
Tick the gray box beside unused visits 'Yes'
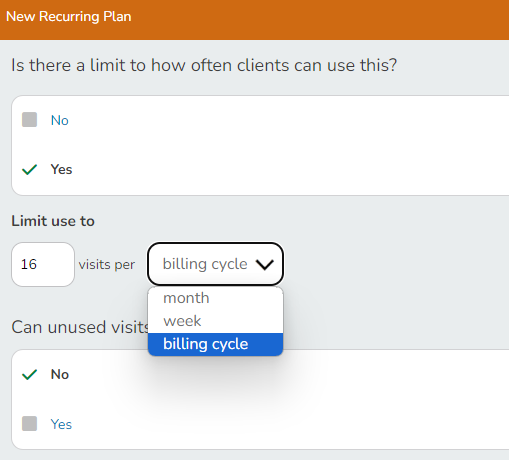coord(29,423)
